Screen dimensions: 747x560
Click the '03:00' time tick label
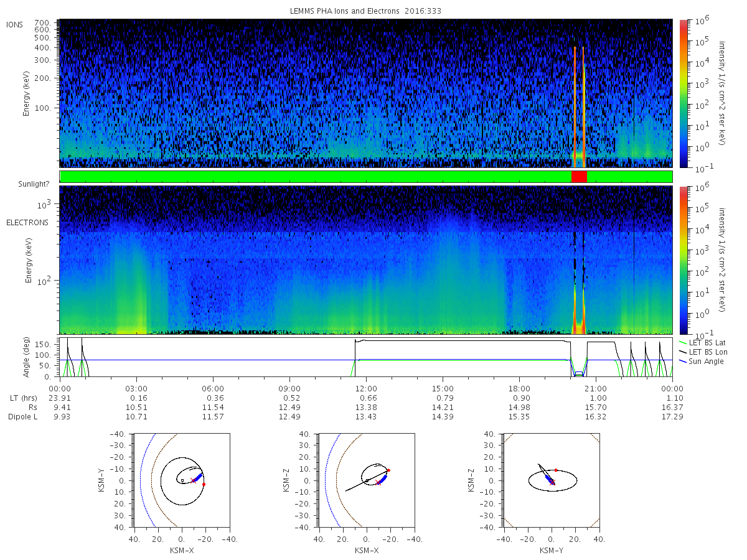pos(136,388)
